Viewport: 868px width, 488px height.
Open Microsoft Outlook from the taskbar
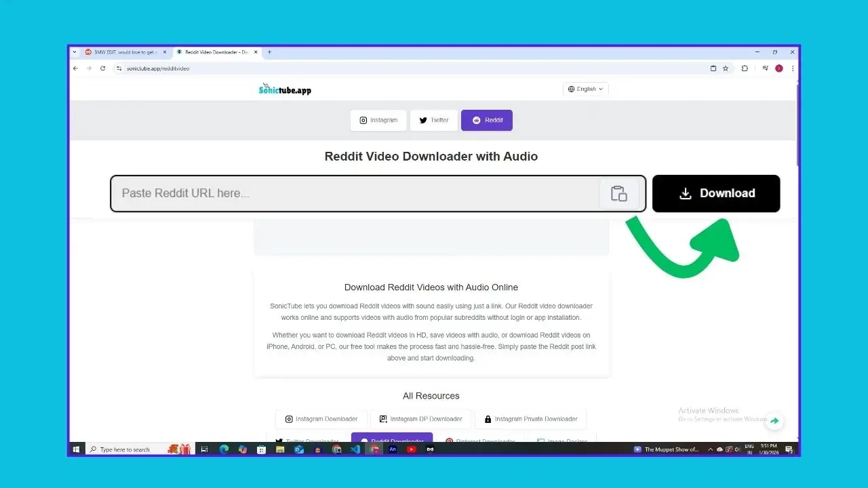(x=299, y=449)
